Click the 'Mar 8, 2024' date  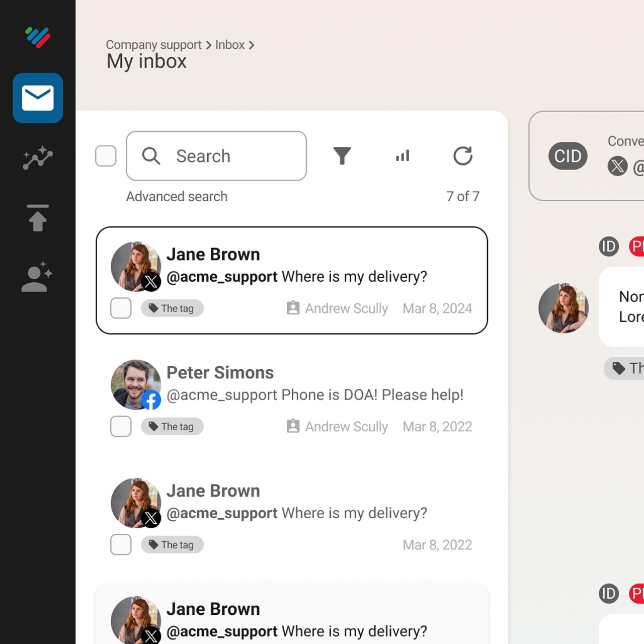pos(437,308)
